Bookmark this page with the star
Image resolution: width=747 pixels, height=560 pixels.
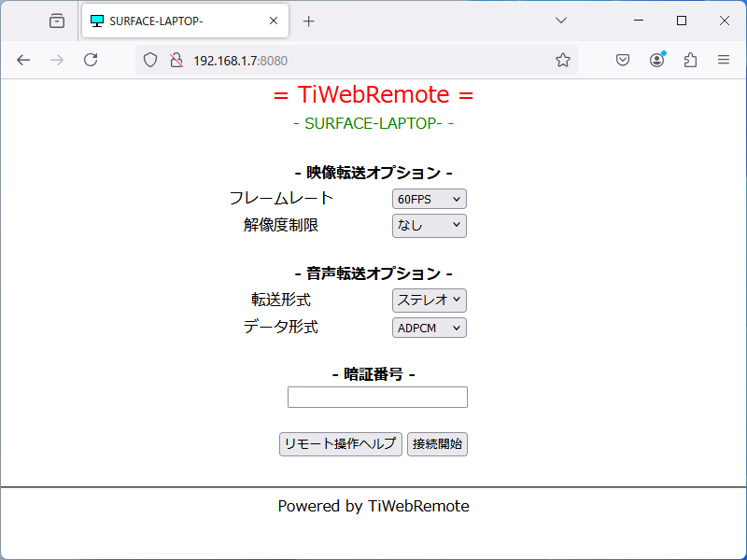pyautogui.click(x=563, y=59)
